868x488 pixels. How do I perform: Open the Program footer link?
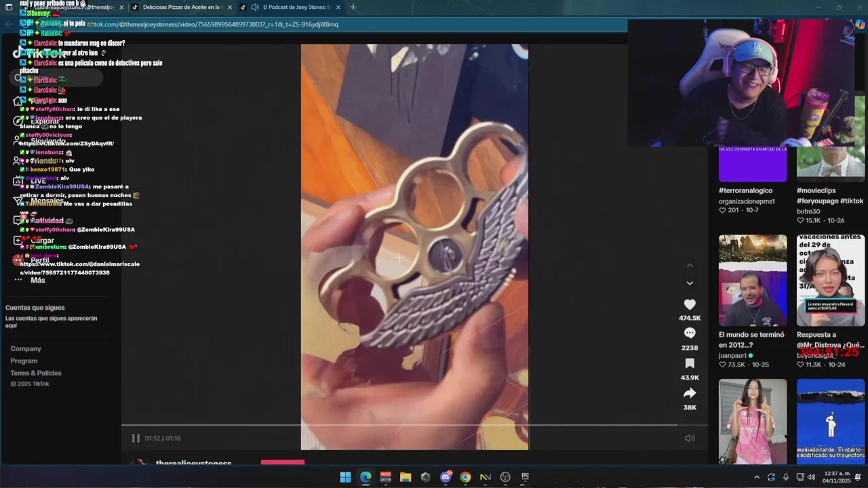pos(24,361)
